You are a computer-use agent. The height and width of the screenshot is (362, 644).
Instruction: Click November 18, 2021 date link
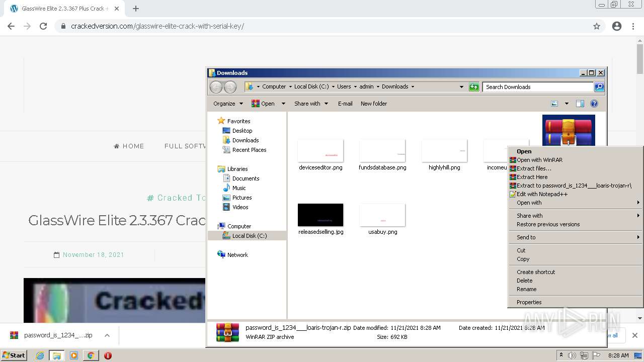pyautogui.click(x=94, y=255)
